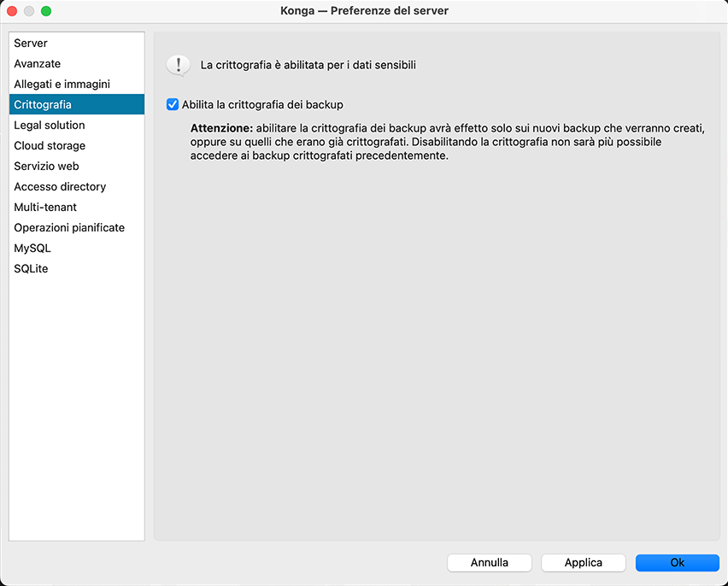Disable the backup encryption checkbox
The height and width of the screenshot is (586, 728).
pos(173,104)
